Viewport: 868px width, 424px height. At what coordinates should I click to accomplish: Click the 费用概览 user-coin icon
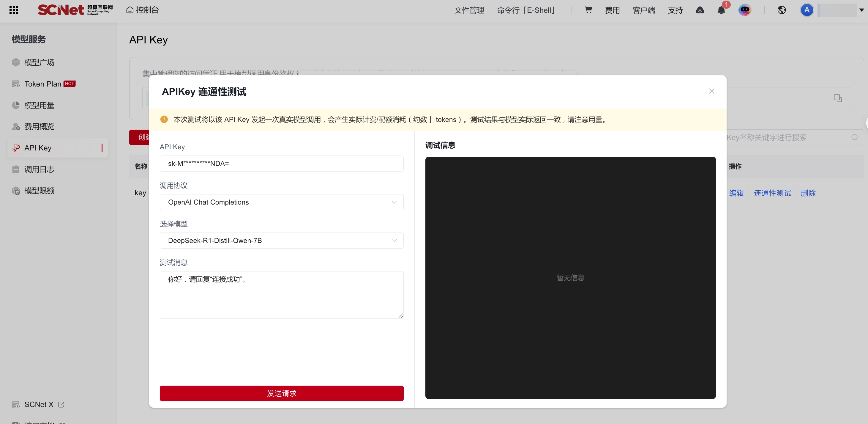coord(16,126)
